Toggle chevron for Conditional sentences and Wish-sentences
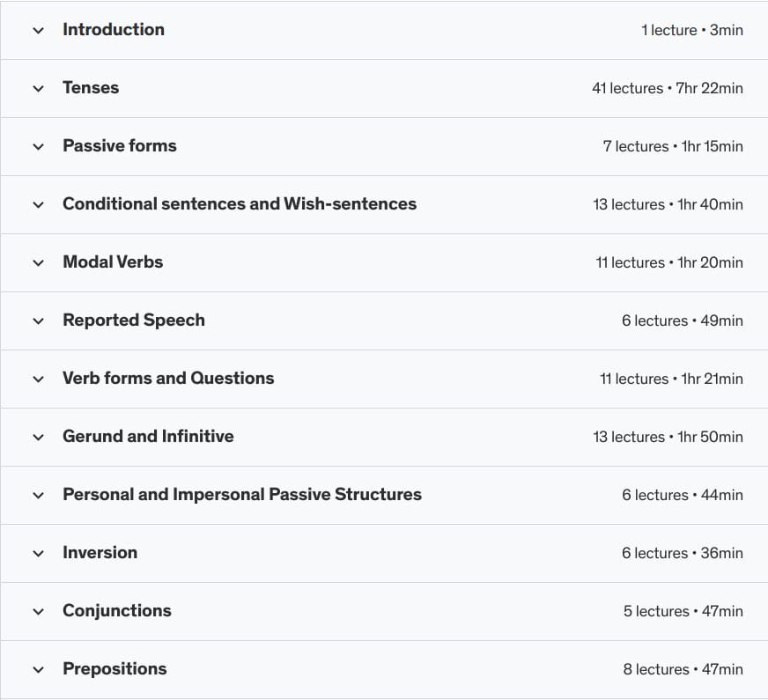 point(38,205)
